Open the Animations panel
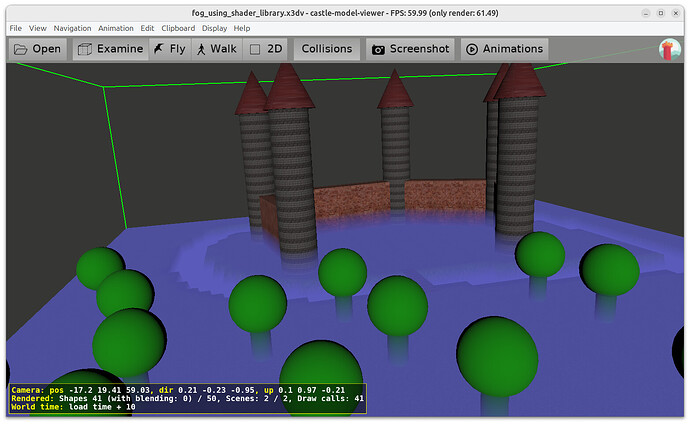The image size is (690, 424). click(x=505, y=49)
